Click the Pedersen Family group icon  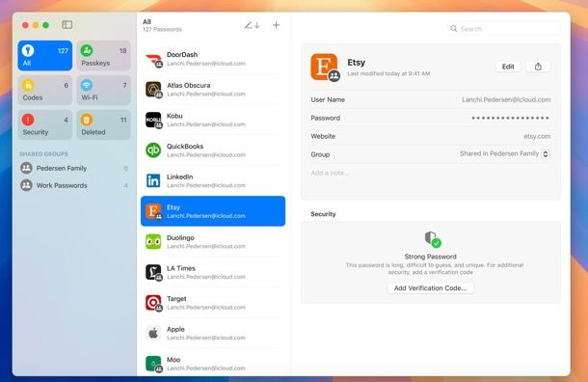(x=26, y=168)
